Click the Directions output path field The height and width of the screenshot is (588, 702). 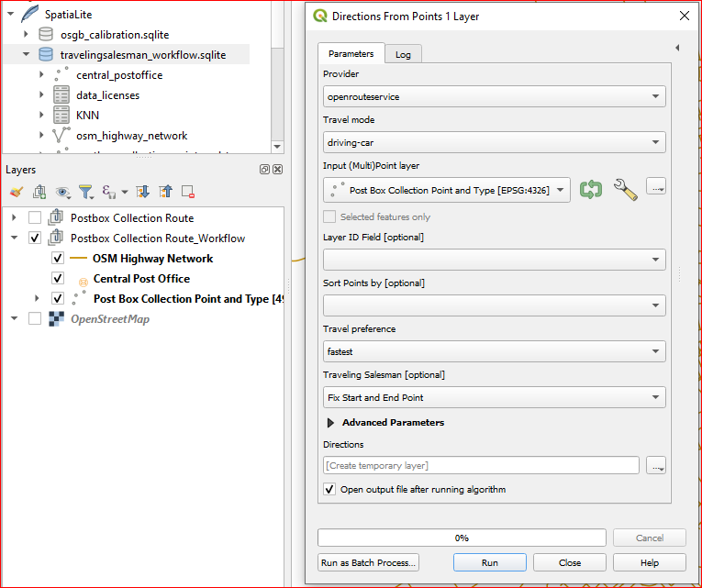click(x=481, y=465)
